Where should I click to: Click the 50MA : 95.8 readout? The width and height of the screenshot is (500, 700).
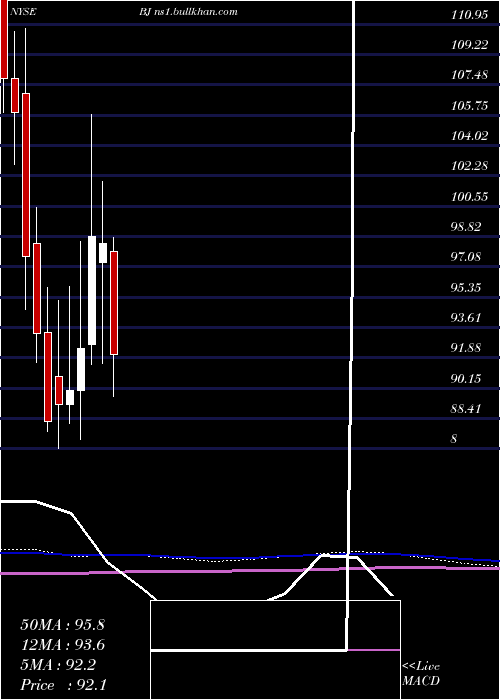click(62, 625)
